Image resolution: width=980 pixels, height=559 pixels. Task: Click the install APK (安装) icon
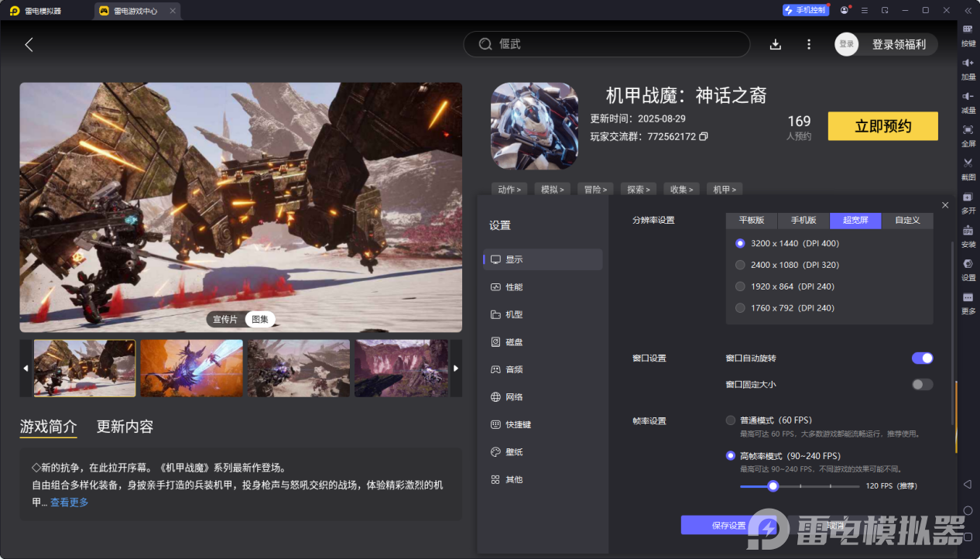click(x=968, y=231)
